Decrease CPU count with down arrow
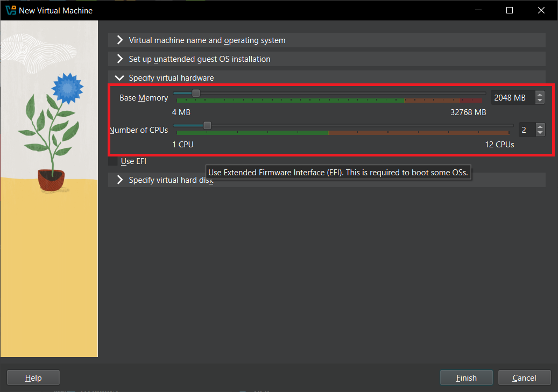 pyautogui.click(x=540, y=133)
